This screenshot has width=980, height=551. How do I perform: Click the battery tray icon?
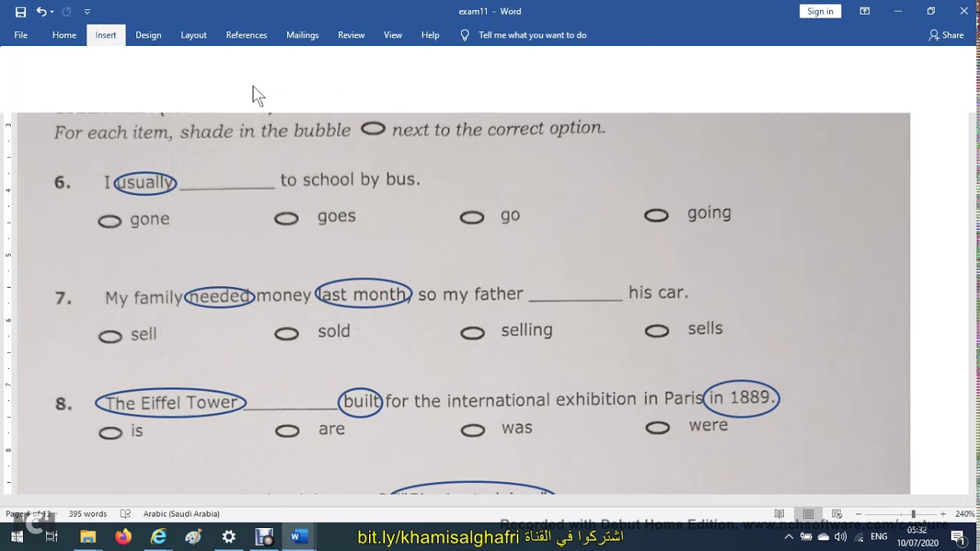(x=806, y=536)
